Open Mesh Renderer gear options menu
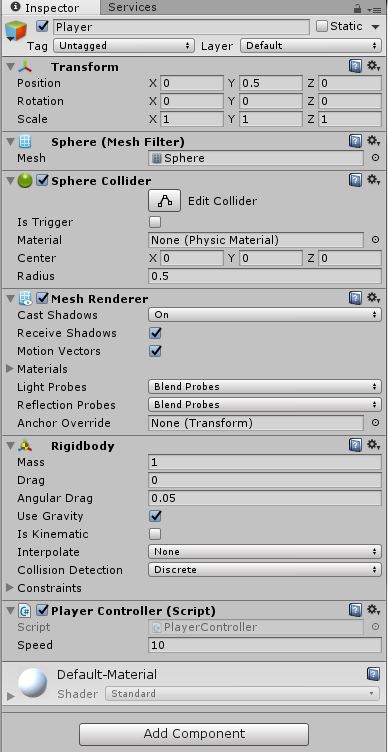The image size is (388, 752). pyautogui.click(x=374, y=298)
